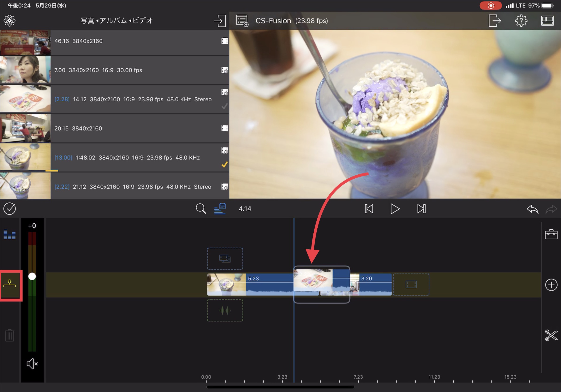Screen dimensions: 561x392
Task: Click the white volume fader knob
Action: click(32, 276)
